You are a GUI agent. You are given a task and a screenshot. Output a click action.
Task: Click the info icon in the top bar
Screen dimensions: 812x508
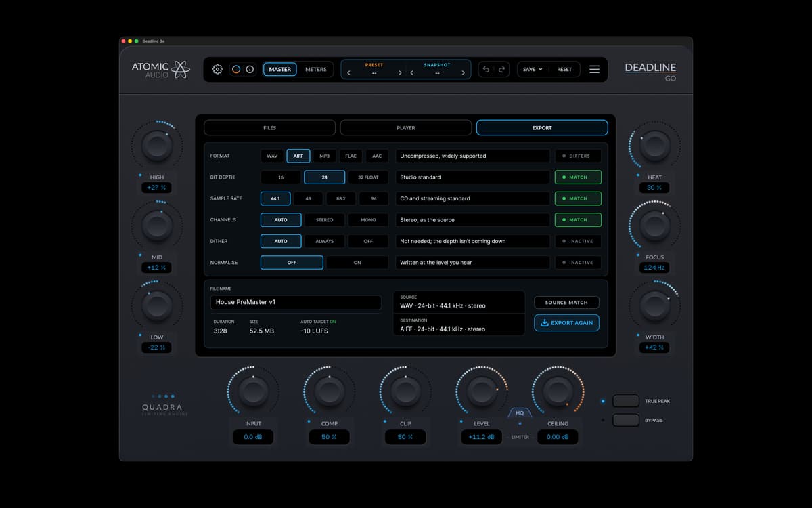[250, 69]
